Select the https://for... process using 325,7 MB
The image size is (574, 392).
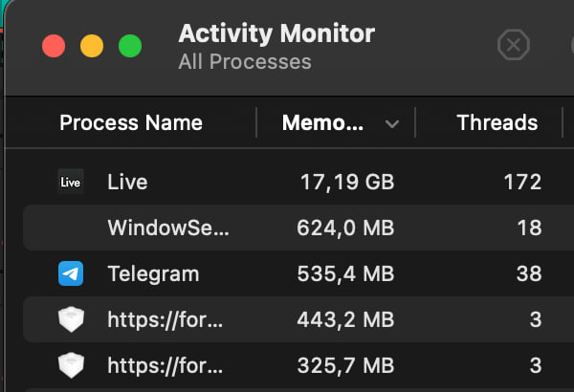click(x=166, y=364)
